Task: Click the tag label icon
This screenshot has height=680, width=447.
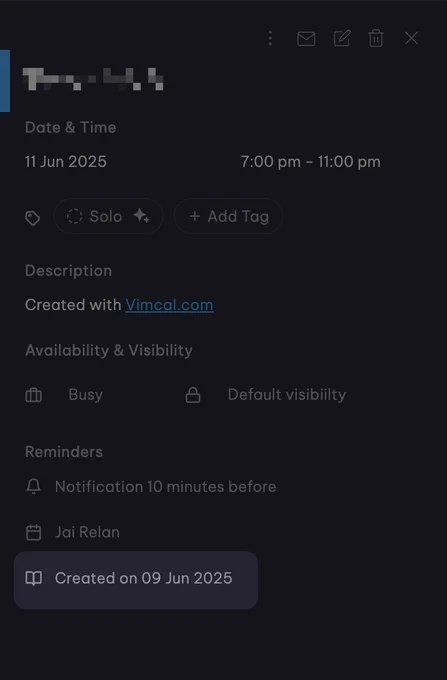Action: pos(33,218)
